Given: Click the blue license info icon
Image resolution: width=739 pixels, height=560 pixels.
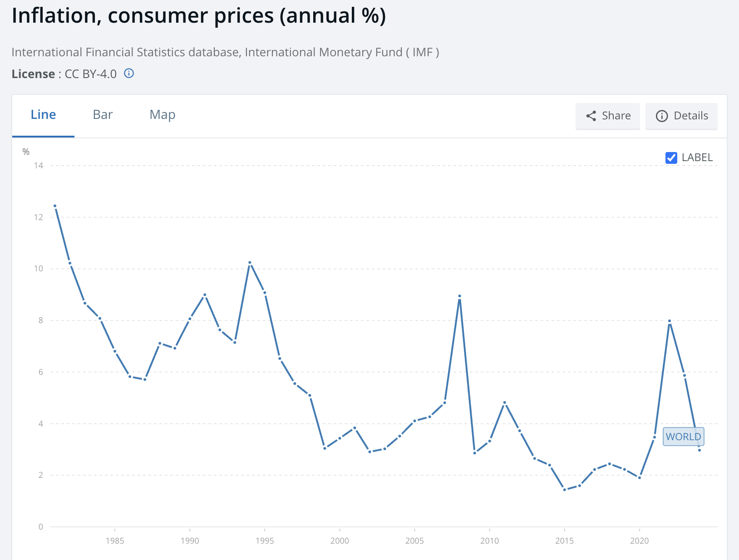Looking at the screenshot, I should point(129,73).
